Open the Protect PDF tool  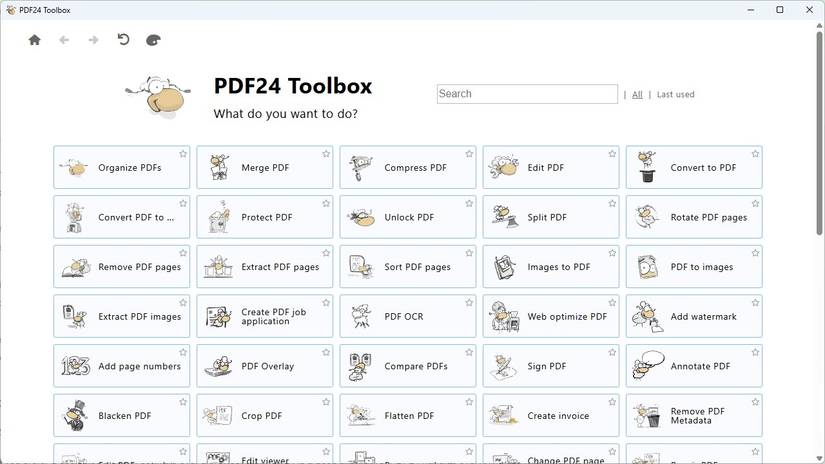tap(265, 217)
